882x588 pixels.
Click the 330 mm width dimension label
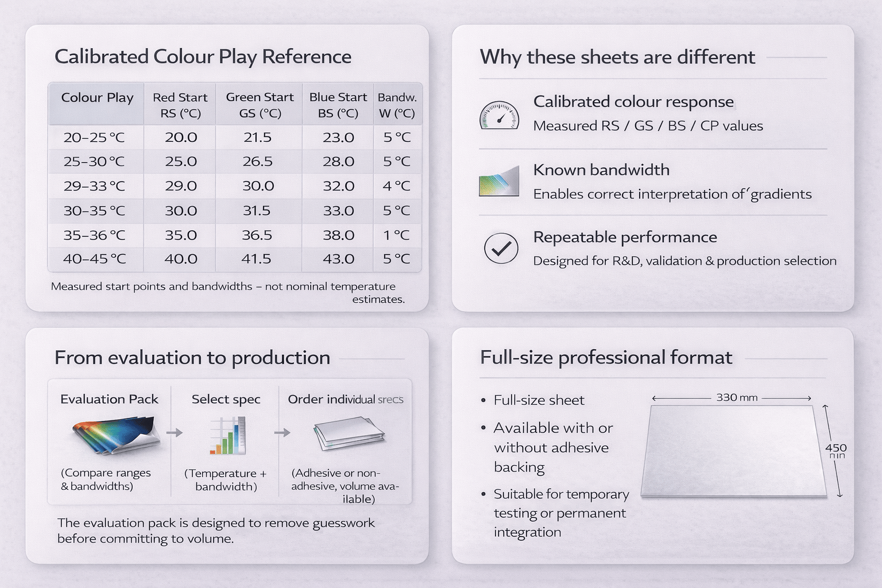[737, 397]
